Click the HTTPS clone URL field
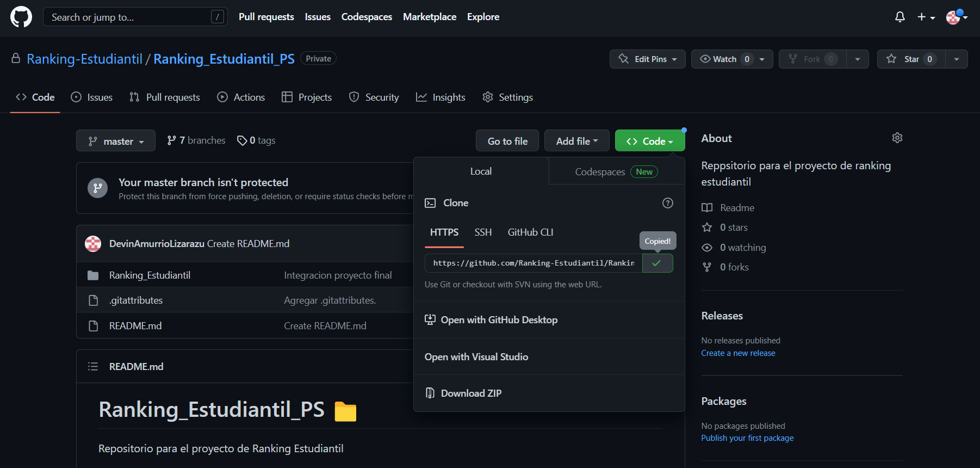The height and width of the screenshot is (468, 980). point(534,263)
